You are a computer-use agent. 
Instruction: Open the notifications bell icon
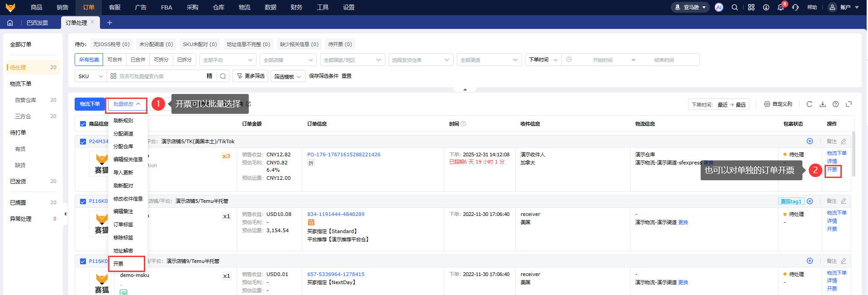tap(780, 7)
